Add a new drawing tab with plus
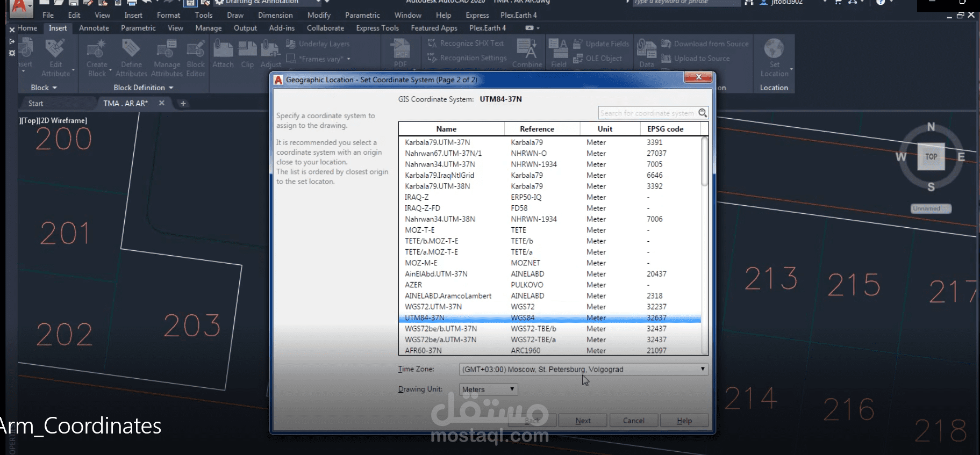 click(x=183, y=103)
